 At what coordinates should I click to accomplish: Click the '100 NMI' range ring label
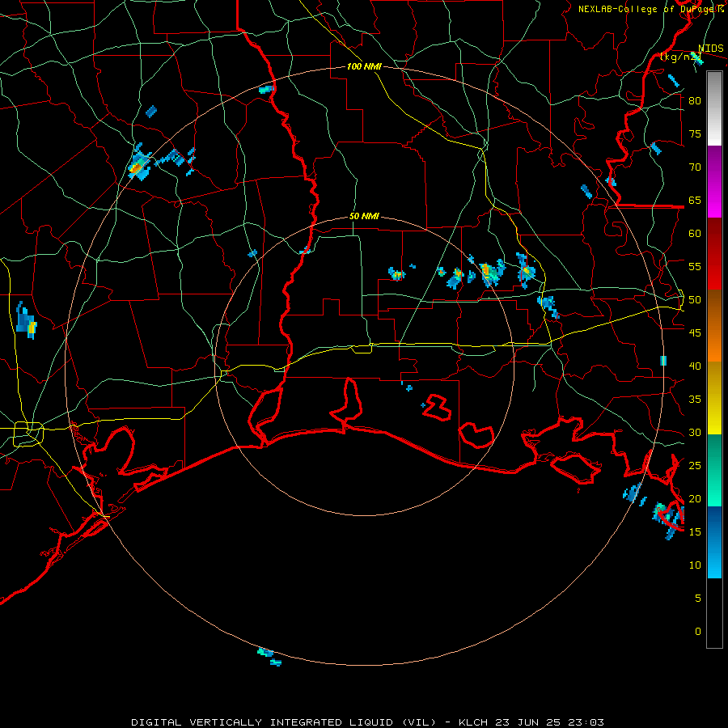364,67
